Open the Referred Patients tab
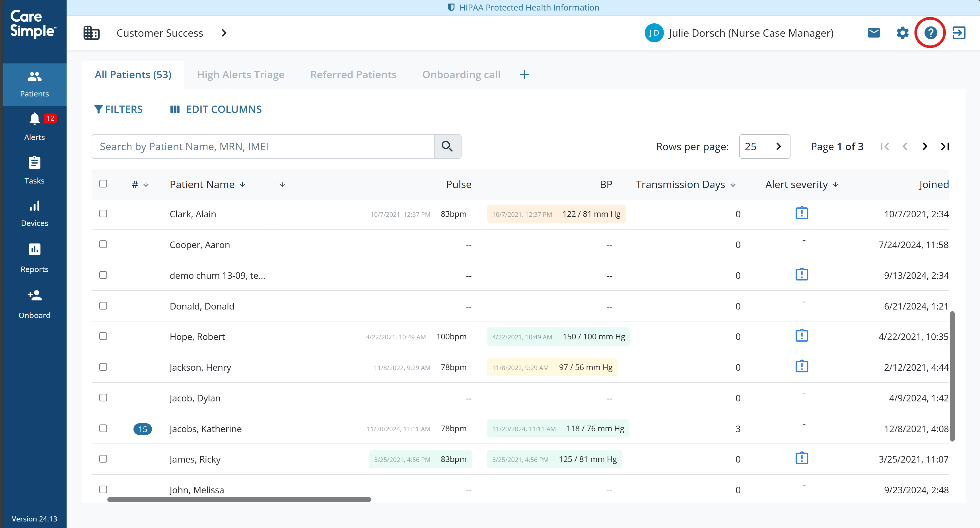This screenshot has width=980, height=528. [353, 75]
